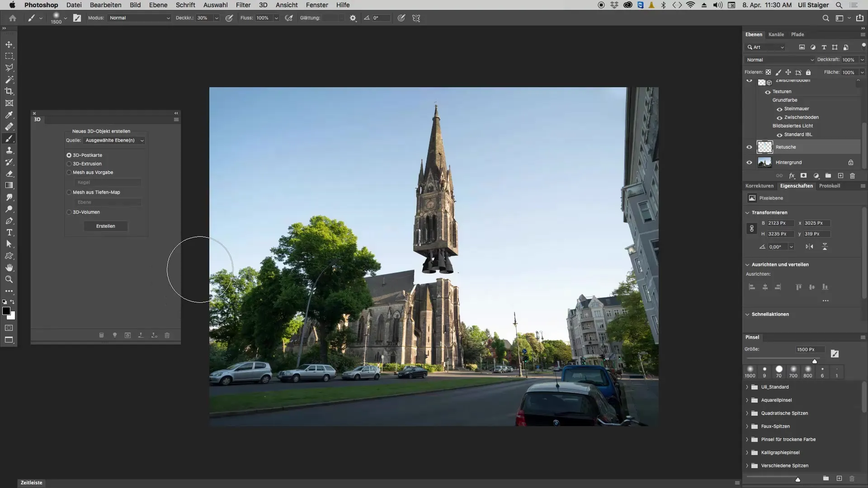Select the Hand tool

[x=9, y=267]
